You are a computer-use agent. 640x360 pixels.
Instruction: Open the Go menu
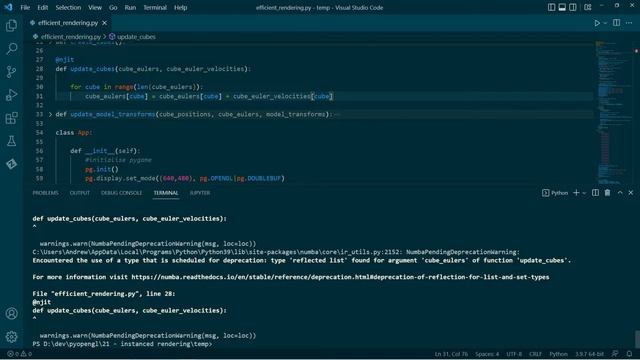pos(113,7)
